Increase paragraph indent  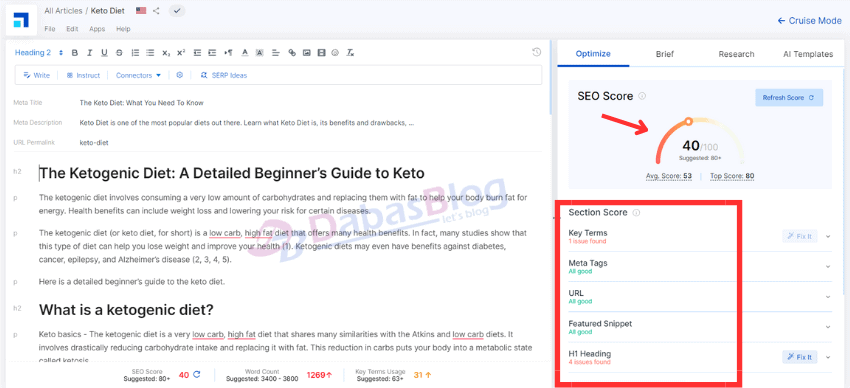212,53
